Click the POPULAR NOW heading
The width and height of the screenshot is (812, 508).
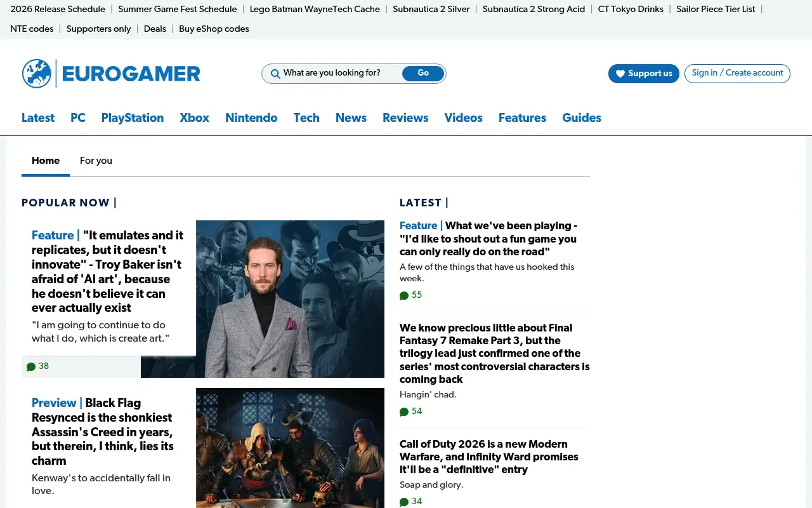[69, 203]
